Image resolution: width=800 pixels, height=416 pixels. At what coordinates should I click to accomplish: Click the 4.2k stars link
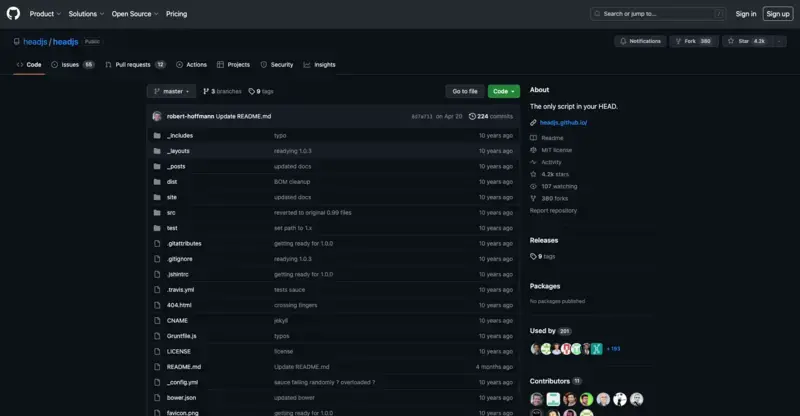pyautogui.click(x=555, y=174)
